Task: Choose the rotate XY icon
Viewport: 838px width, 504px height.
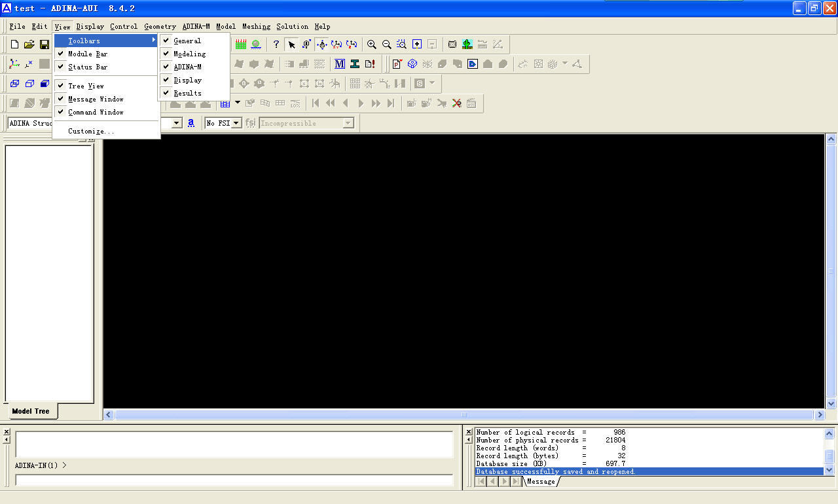Action: click(x=337, y=45)
